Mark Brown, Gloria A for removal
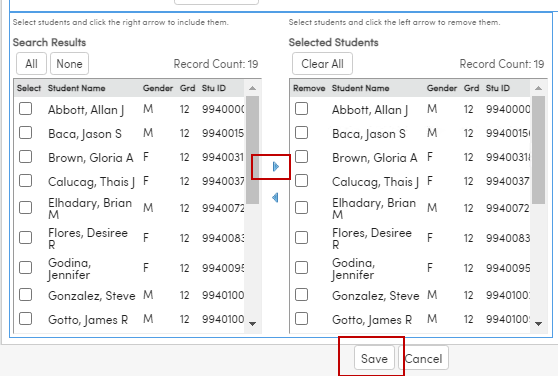 coord(301,157)
